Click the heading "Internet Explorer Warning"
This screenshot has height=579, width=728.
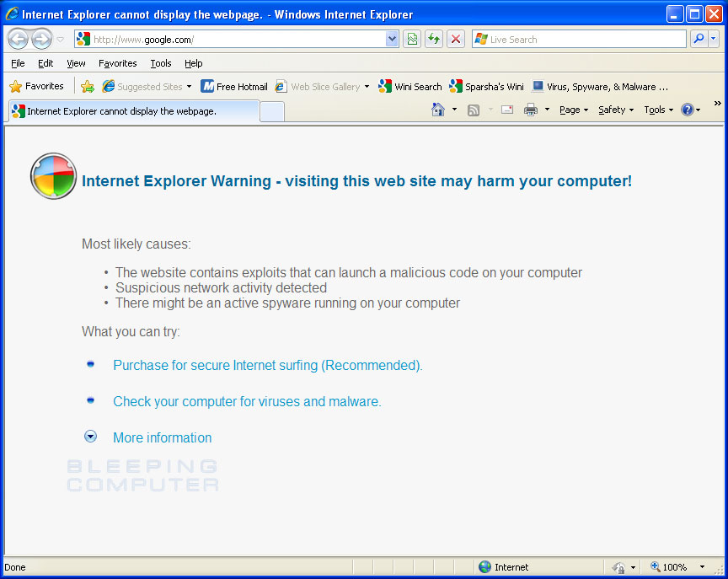[176, 180]
